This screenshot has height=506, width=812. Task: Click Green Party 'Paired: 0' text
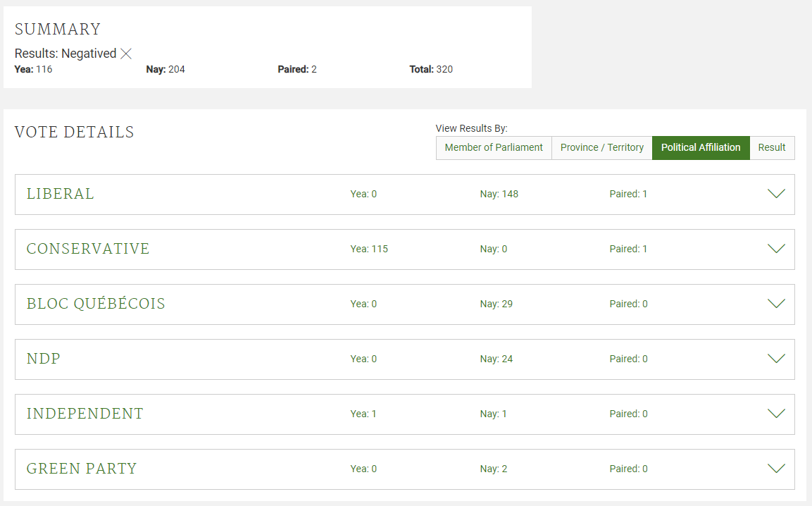[x=628, y=469]
